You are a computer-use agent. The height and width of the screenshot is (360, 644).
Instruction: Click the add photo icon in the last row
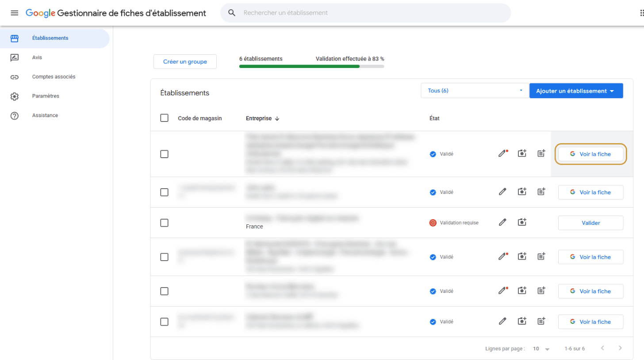[x=522, y=322]
